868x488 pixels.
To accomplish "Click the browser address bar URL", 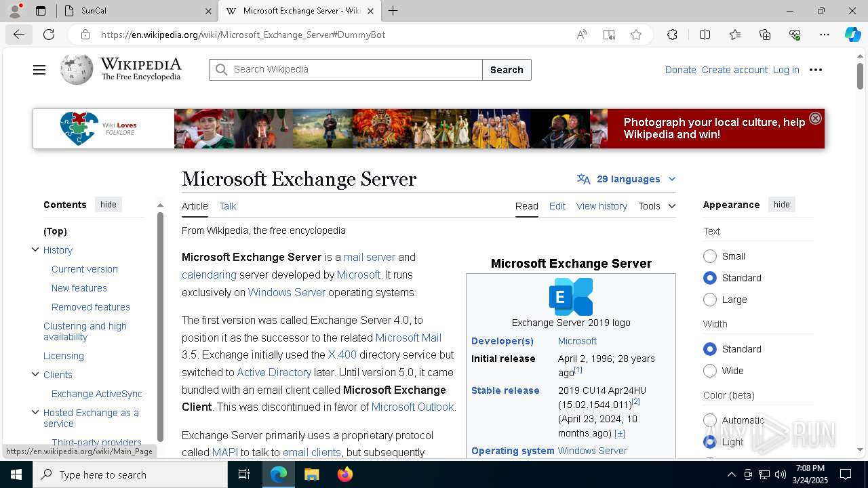I will point(243,35).
